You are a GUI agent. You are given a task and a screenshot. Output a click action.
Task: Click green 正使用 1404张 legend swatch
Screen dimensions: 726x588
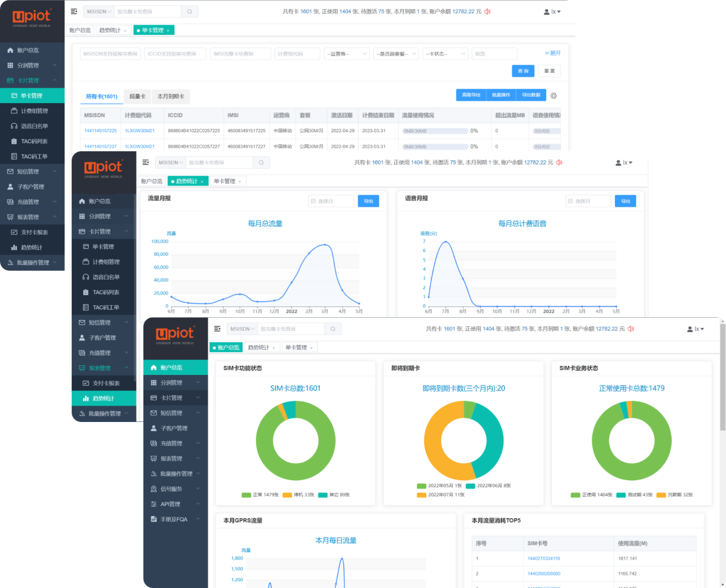(575, 495)
